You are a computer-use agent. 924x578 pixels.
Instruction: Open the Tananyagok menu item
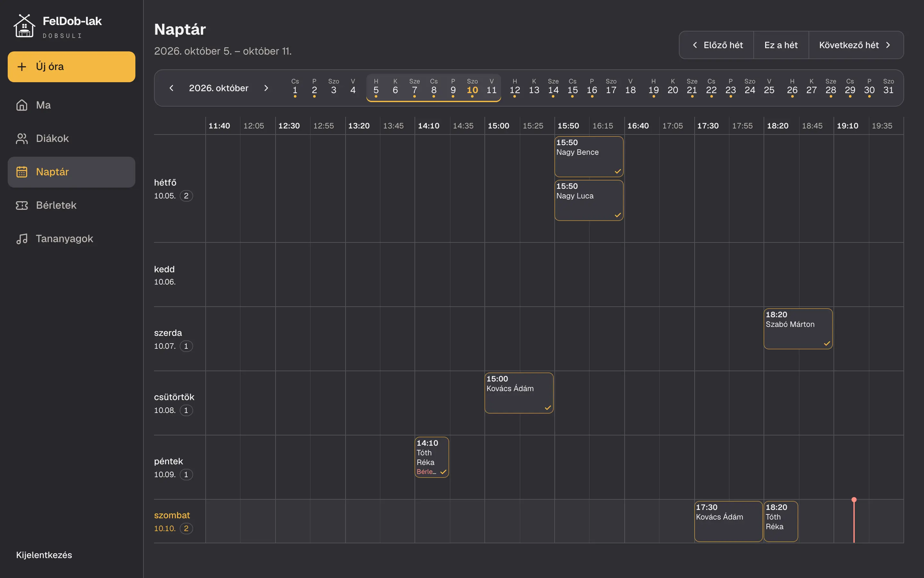point(72,239)
